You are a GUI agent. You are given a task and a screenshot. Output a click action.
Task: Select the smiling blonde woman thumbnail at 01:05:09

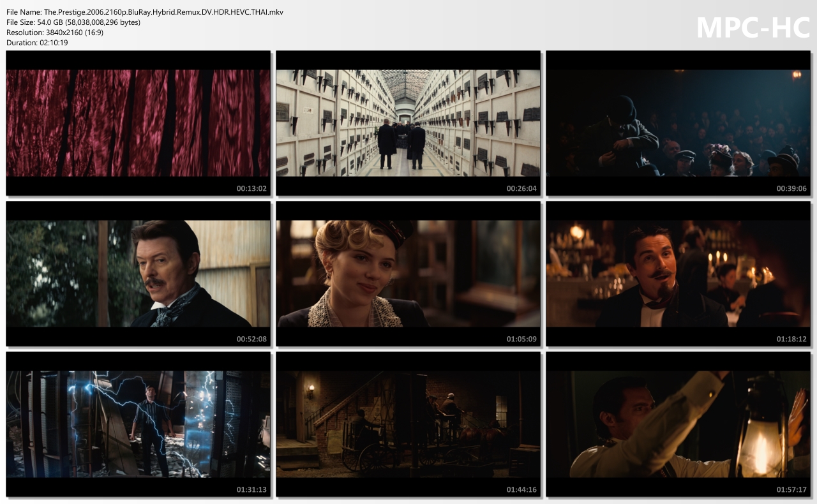pyautogui.click(x=408, y=274)
